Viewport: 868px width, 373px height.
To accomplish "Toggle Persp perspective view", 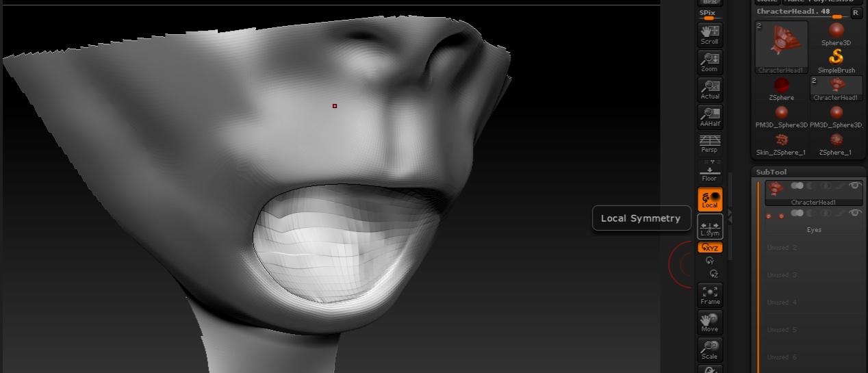I will click(x=710, y=144).
